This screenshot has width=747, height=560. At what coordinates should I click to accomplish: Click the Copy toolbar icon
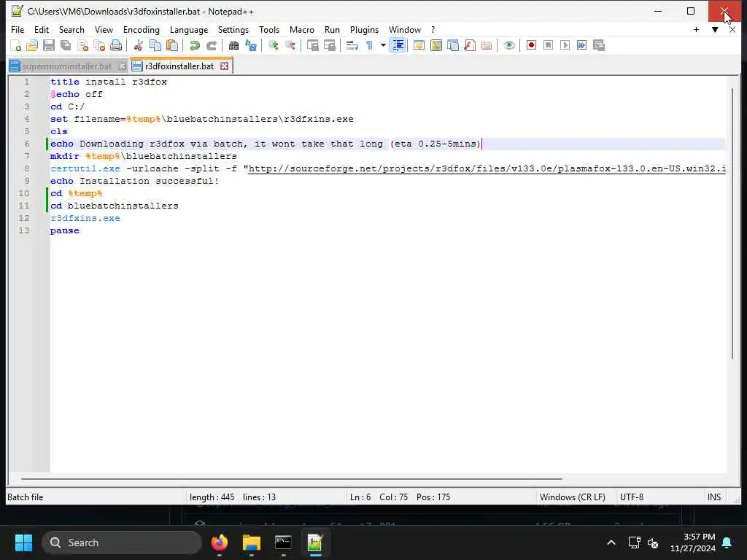pos(155,45)
